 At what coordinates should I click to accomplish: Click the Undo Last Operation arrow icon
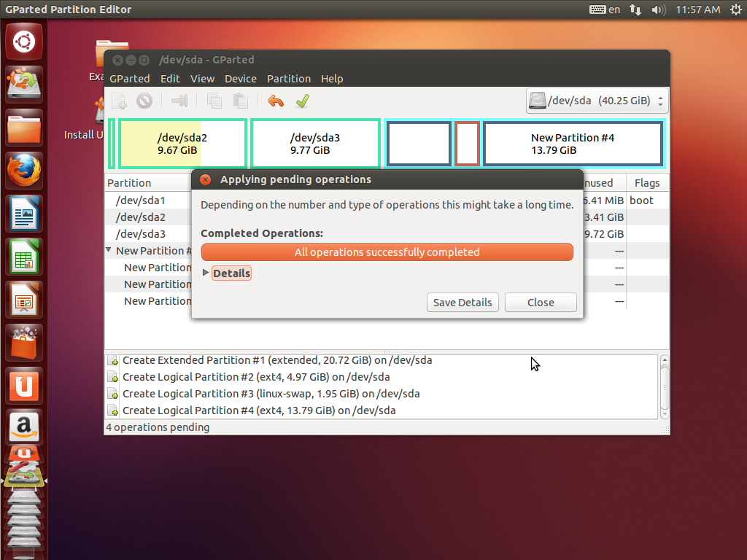(x=275, y=101)
